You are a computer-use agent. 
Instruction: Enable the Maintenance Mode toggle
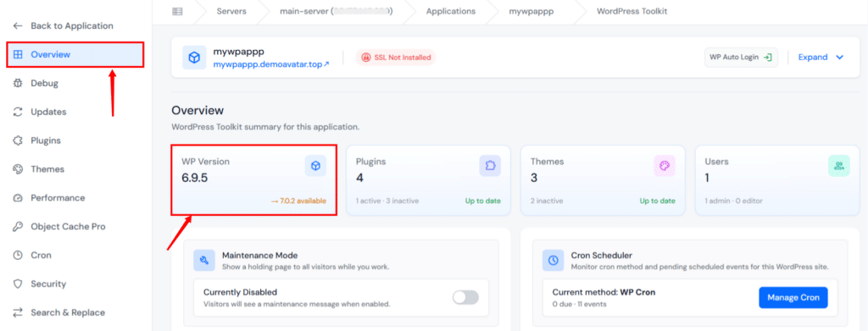[x=465, y=298]
